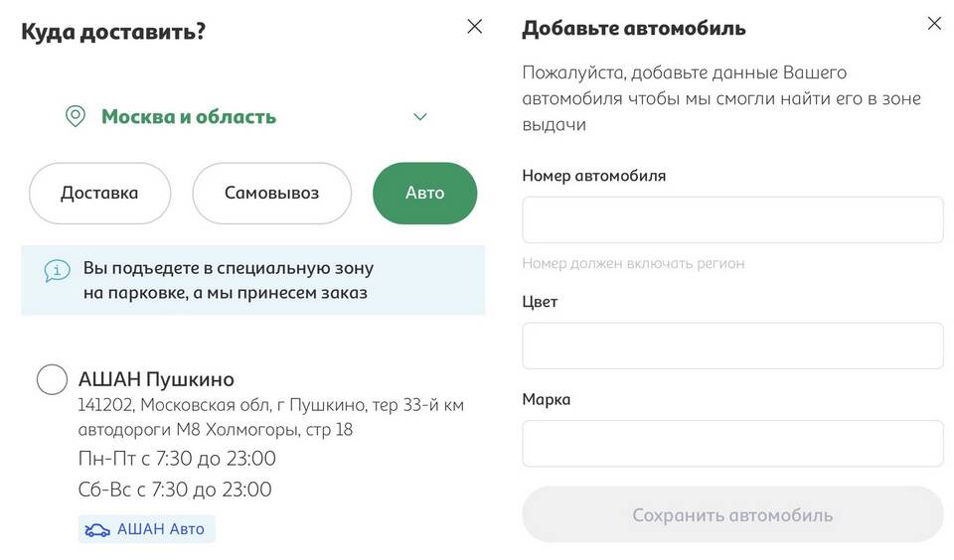Click the info speech bubble icon
Screen dimensions: 954x560
coord(58,271)
